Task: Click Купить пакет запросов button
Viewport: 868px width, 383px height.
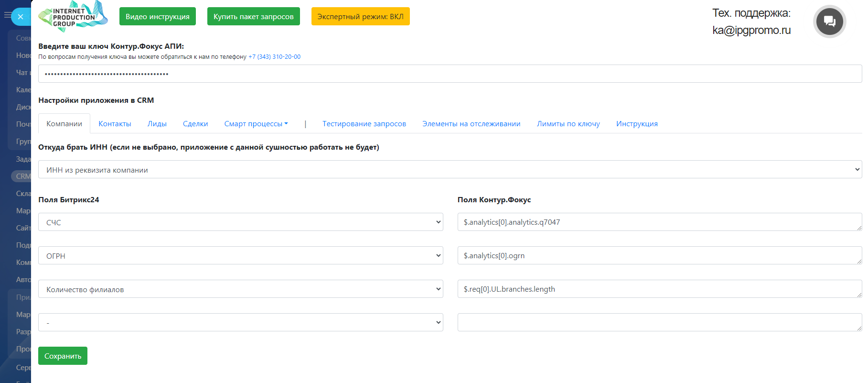Action: pos(253,17)
